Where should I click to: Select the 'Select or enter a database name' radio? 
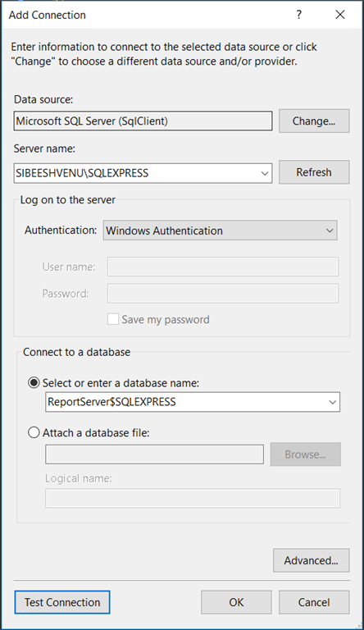click(34, 383)
